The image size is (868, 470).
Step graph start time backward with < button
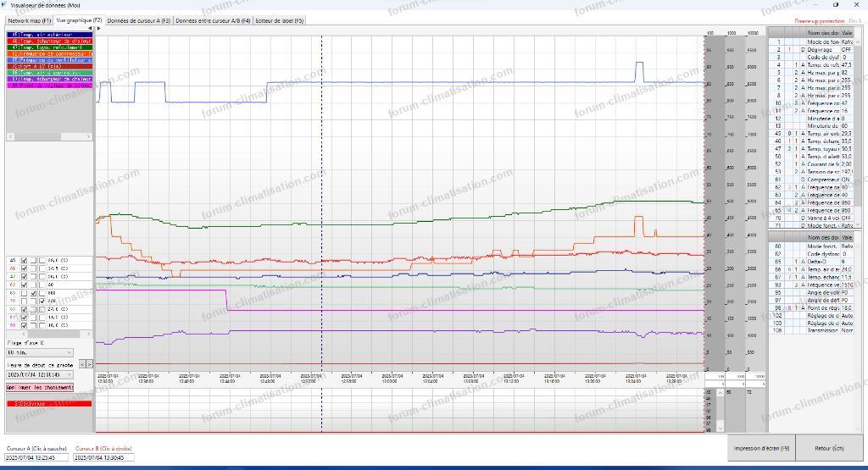(82, 364)
